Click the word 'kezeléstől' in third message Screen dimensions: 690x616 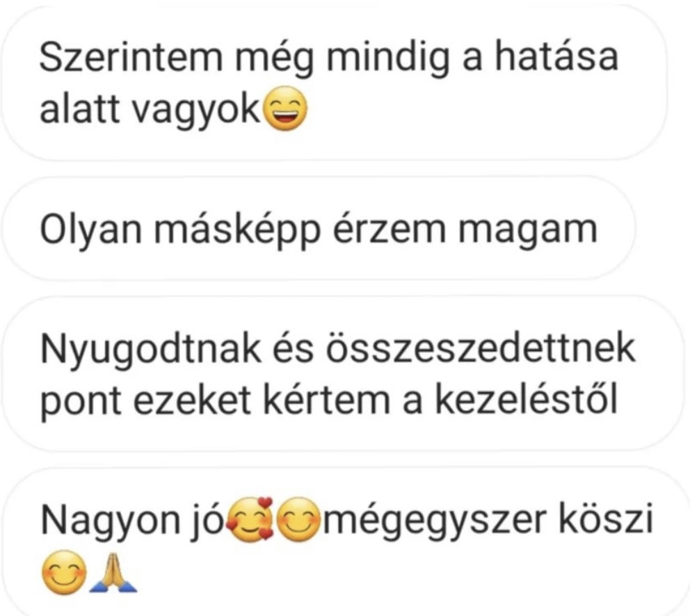(527, 400)
